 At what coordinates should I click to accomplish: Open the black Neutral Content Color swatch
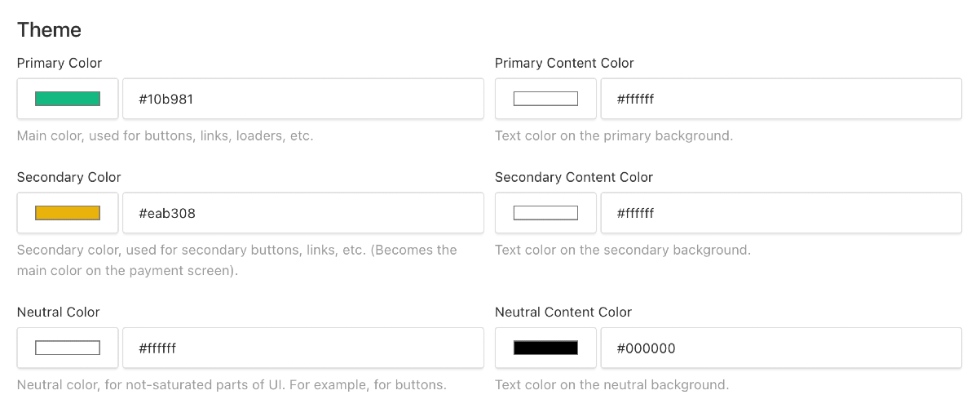(545, 348)
